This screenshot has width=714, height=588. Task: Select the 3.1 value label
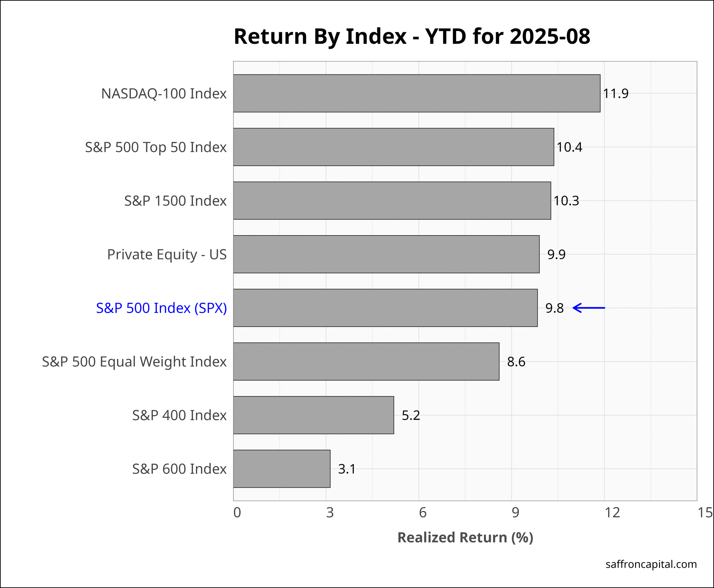tap(347, 469)
